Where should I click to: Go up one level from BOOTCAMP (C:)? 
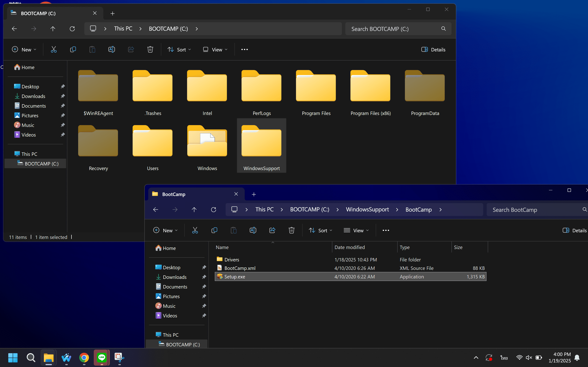pos(53,29)
